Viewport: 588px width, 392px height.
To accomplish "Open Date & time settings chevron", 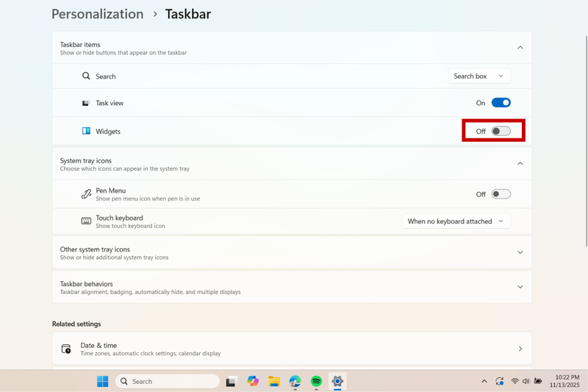I will point(520,349).
